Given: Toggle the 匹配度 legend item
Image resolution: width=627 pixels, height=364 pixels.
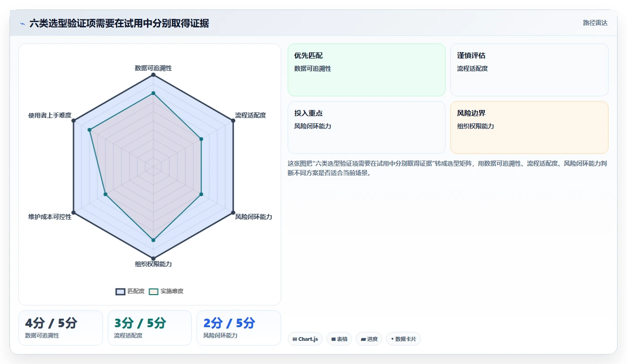Looking at the screenshot, I should point(130,291).
